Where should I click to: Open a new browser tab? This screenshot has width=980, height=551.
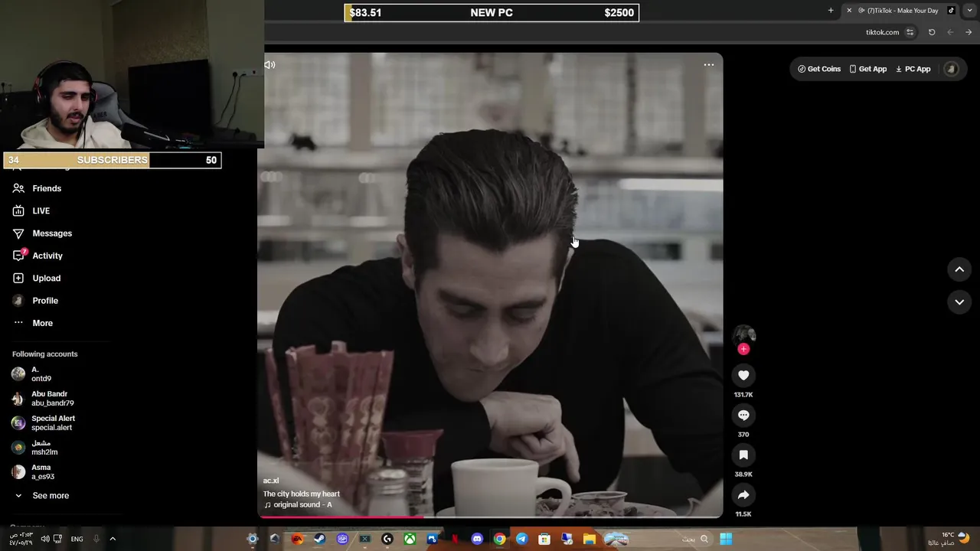[x=831, y=11]
